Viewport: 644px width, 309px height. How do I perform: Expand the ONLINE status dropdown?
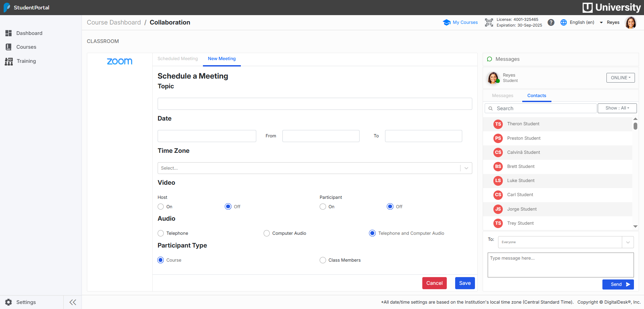point(620,78)
